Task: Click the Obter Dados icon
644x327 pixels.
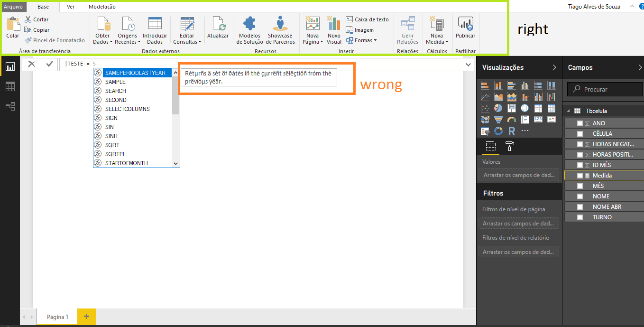Action: click(103, 25)
